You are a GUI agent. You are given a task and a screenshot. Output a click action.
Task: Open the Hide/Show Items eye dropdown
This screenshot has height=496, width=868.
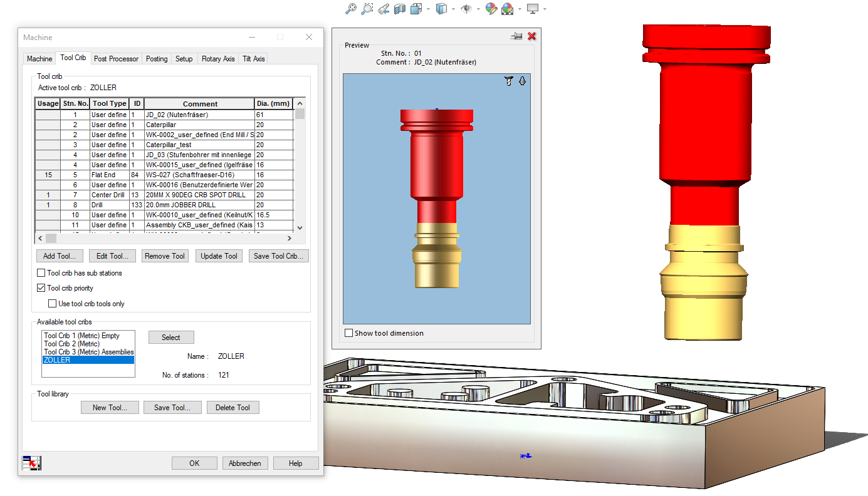tap(478, 9)
